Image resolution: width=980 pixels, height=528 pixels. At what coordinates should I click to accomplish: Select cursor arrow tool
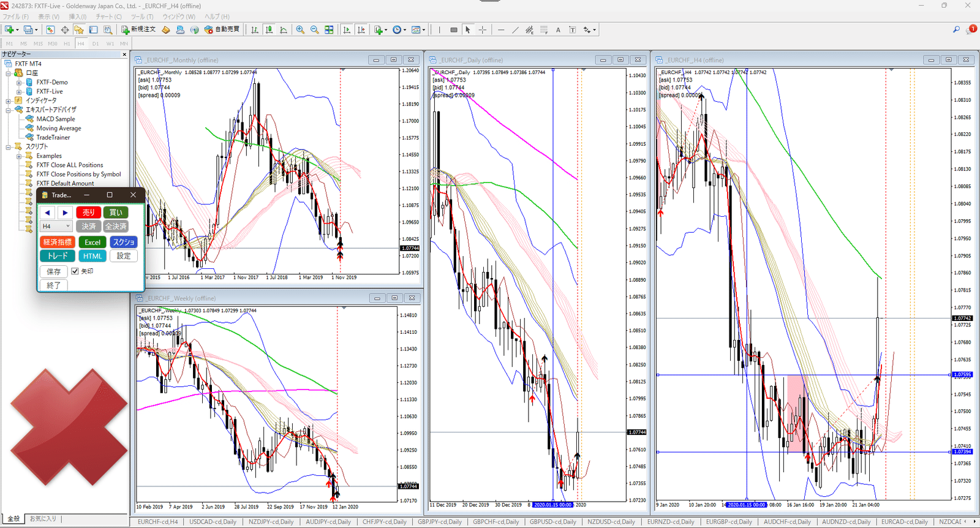[x=468, y=29]
